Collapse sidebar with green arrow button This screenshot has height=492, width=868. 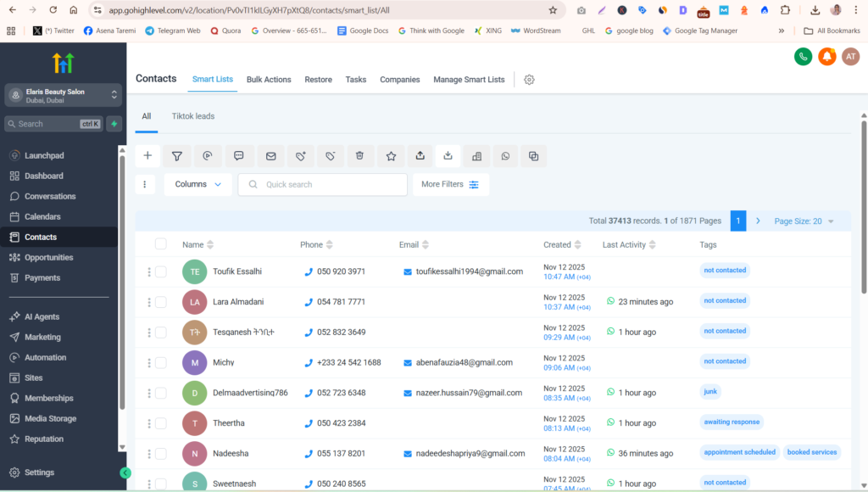click(x=125, y=472)
